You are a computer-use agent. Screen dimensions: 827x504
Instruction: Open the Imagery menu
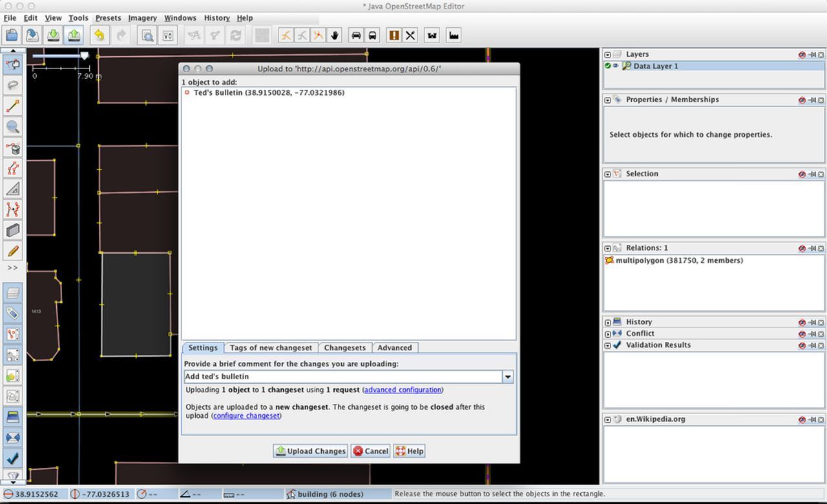point(142,18)
